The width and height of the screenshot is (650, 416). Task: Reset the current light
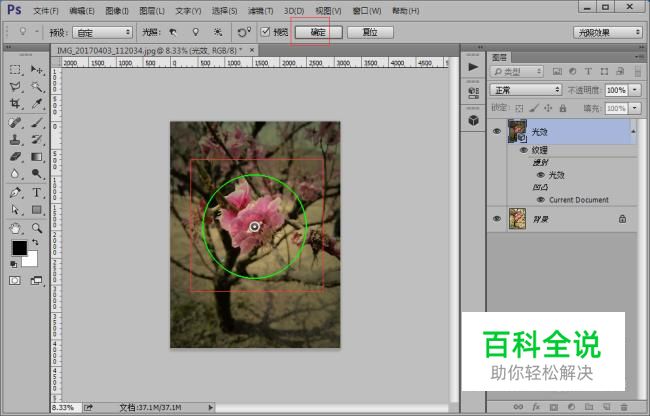point(244,32)
